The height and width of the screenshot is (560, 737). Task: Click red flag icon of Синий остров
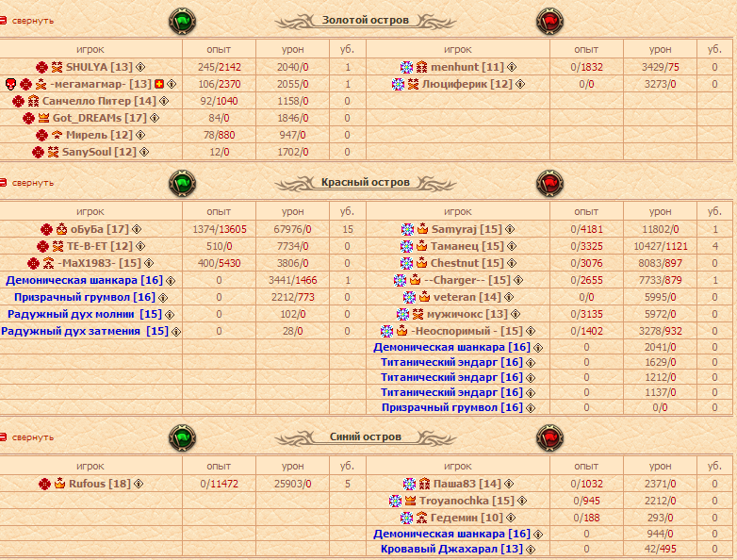tap(549, 438)
